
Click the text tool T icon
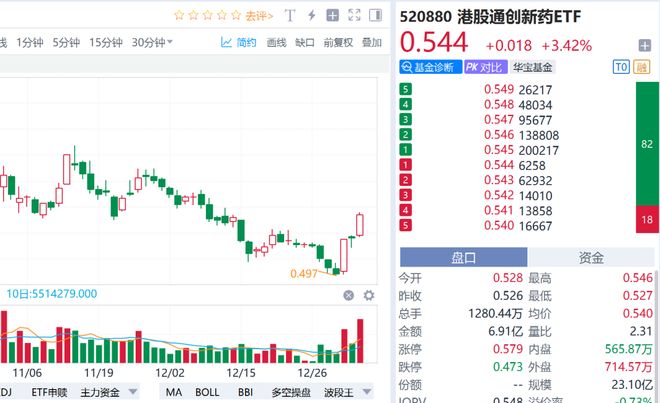click(290, 16)
